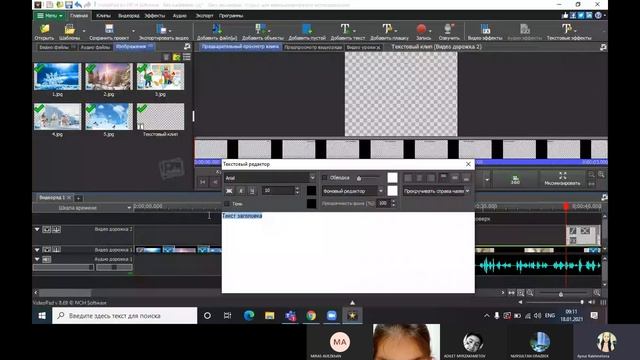Enable the Тень shadow checkbox
Viewport: 640px width, 360px height.
(x=227, y=203)
